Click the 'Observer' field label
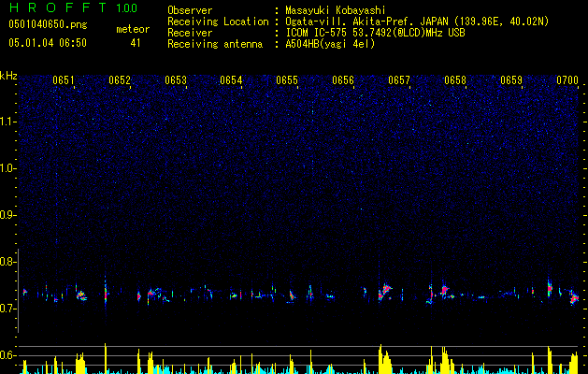The height and width of the screenshot is (374, 588). pos(190,10)
